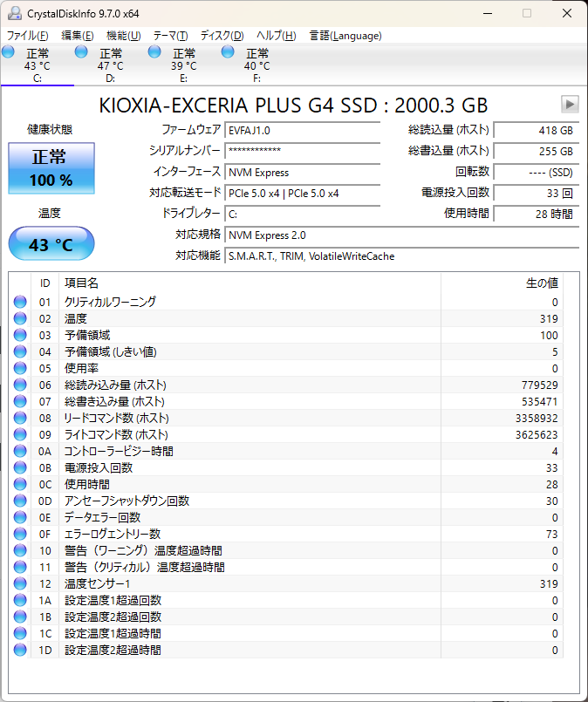Screen dimensions: 588x702
Task: Click the status icon for row 0B 電源投入回数
Action: [x=20, y=467]
